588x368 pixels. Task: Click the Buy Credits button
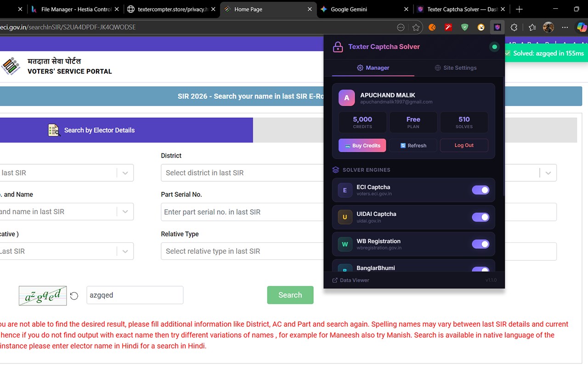coord(362,145)
